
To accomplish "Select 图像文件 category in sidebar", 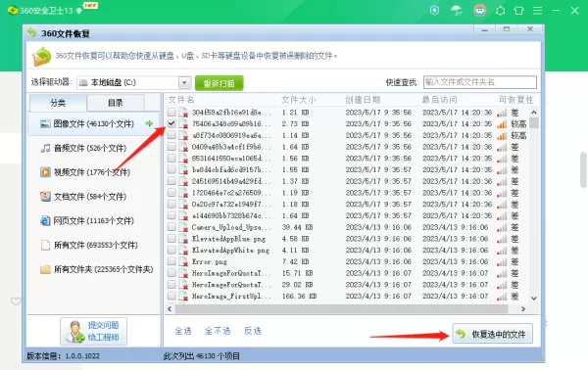I will coord(94,123).
